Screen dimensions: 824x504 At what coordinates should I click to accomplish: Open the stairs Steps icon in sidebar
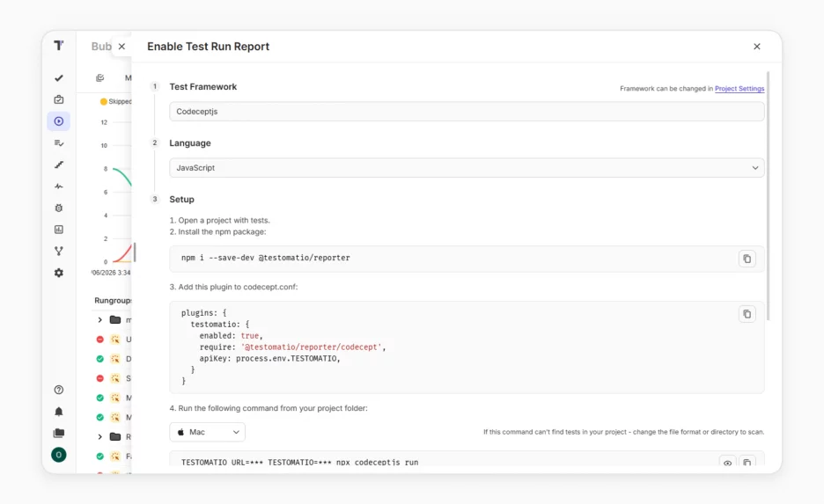click(x=59, y=164)
